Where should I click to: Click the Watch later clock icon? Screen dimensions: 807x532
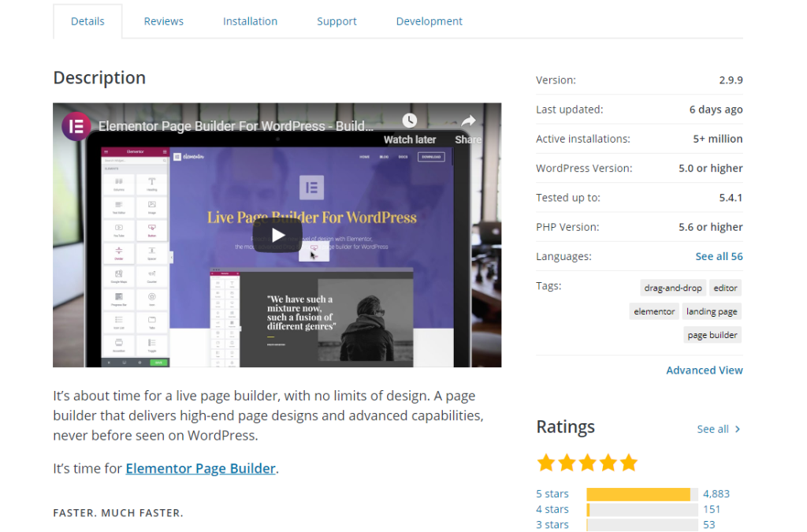tap(409, 121)
